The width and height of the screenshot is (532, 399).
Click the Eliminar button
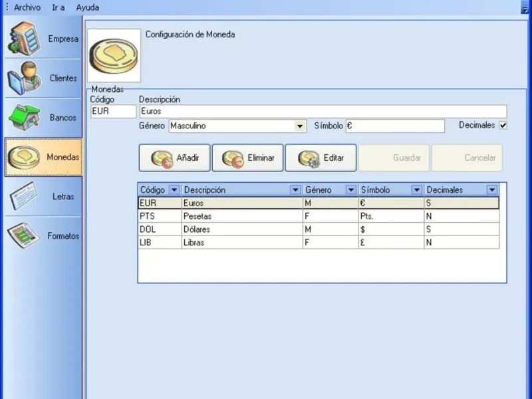(247, 158)
